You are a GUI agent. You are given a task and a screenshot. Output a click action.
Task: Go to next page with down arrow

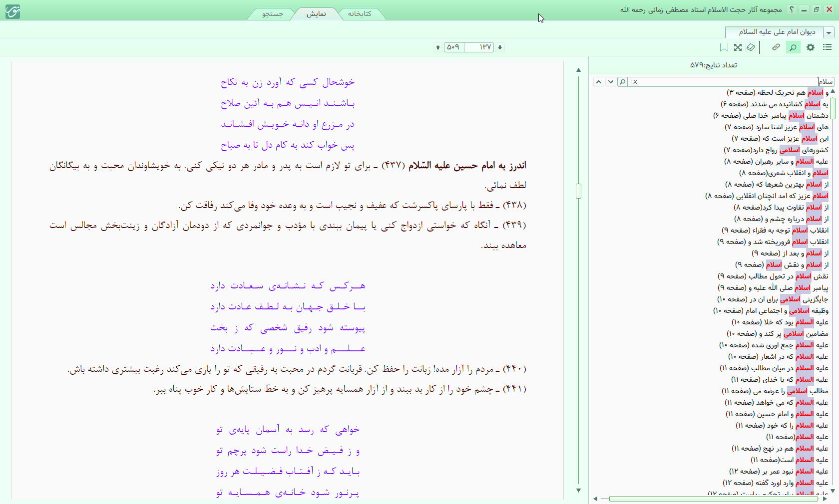click(500, 47)
